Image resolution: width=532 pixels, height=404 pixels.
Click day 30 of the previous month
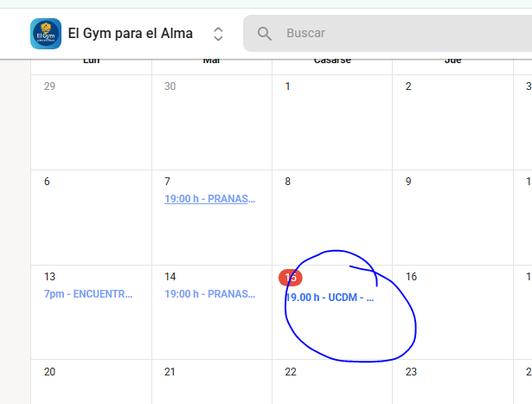pyautogui.click(x=170, y=87)
